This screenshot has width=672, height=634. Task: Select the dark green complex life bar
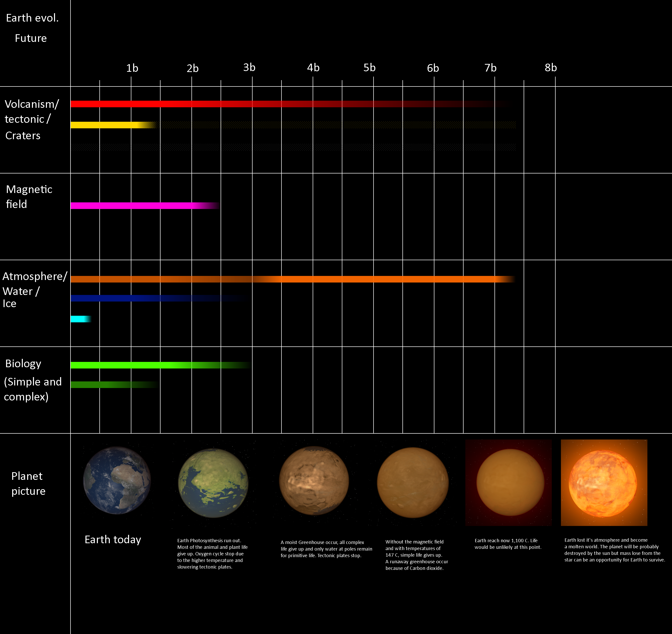pyautogui.click(x=114, y=385)
